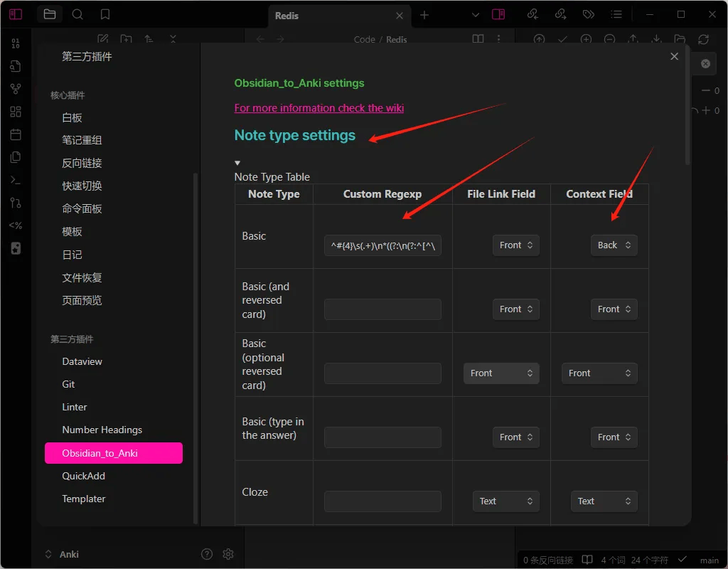This screenshot has height=569, width=728.
Task: Open the Anki vault switcher
Action: tap(62, 554)
